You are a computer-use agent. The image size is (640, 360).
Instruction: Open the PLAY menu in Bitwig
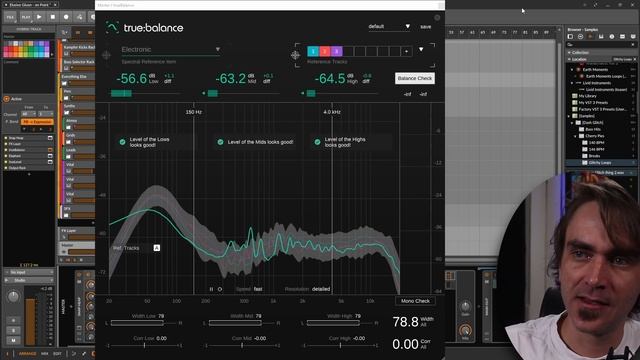(x=26, y=17)
